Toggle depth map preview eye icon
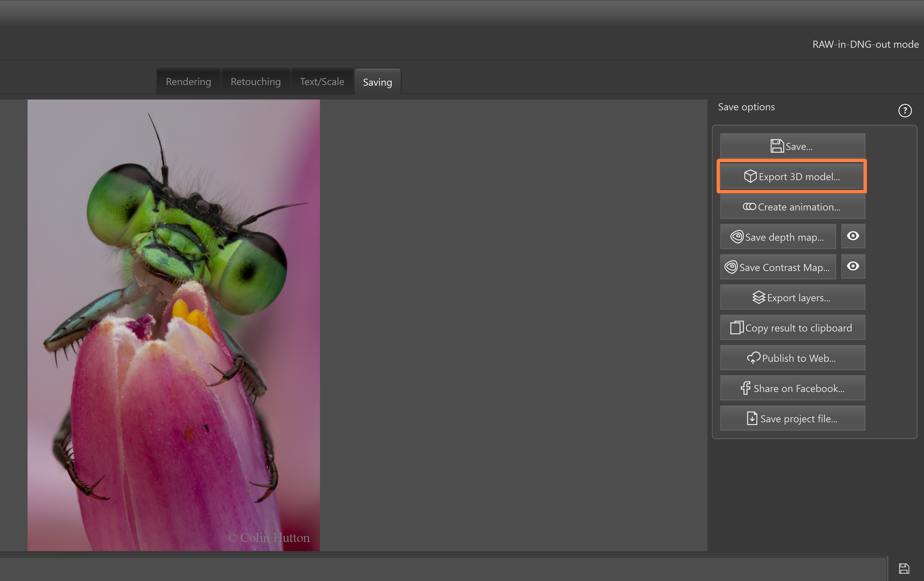 pyautogui.click(x=853, y=236)
